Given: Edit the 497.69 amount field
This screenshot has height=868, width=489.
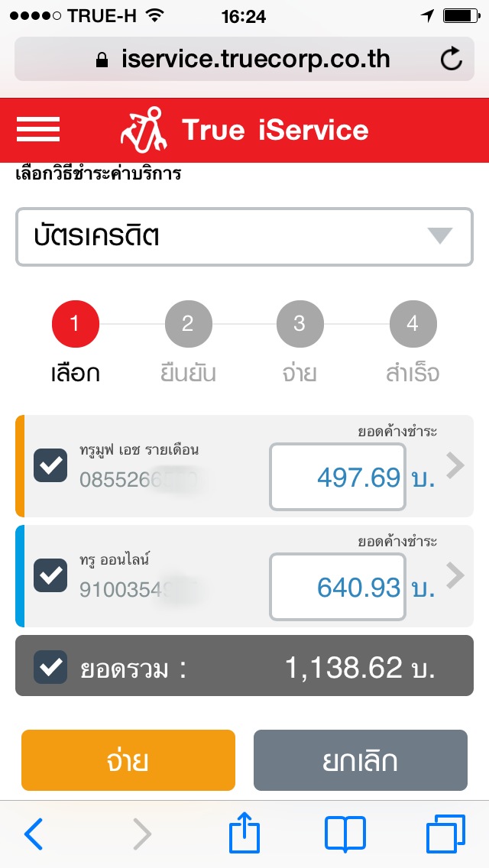Looking at the screenshot, I should coord(338,477).
